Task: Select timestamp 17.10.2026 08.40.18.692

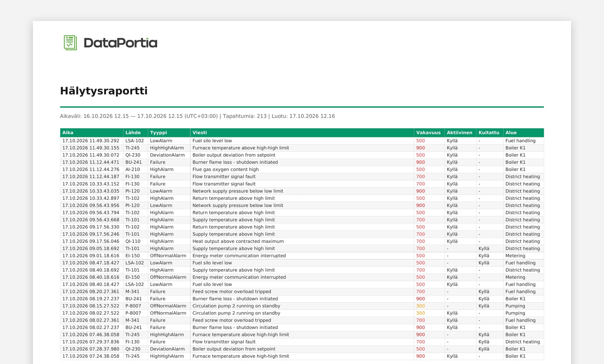Action: coord(91,270)
